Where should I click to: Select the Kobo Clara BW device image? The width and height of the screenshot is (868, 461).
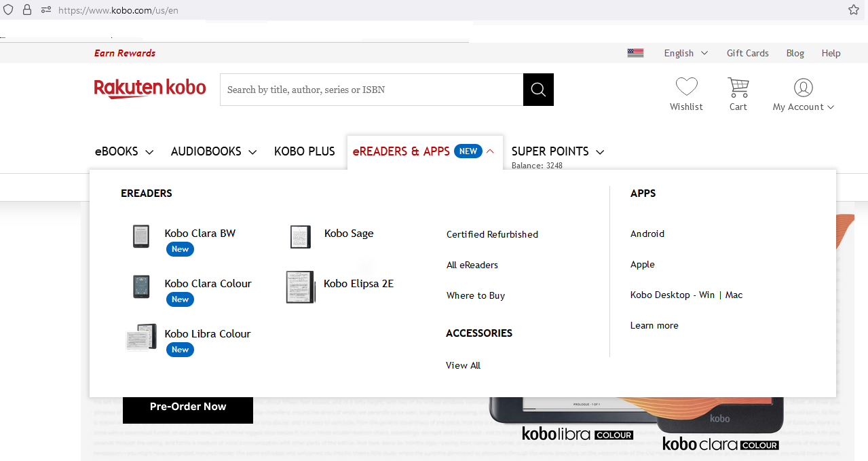pyautogui.click(x=140, y=236)
